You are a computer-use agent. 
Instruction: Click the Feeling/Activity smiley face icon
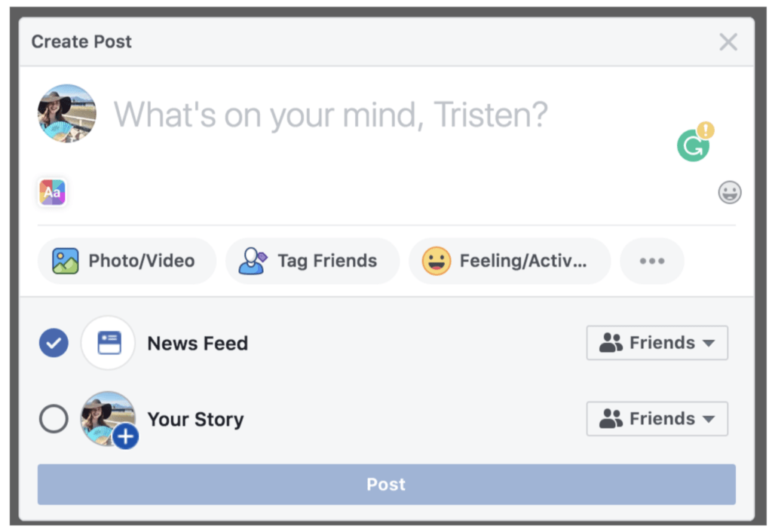(x=437, y=261)
